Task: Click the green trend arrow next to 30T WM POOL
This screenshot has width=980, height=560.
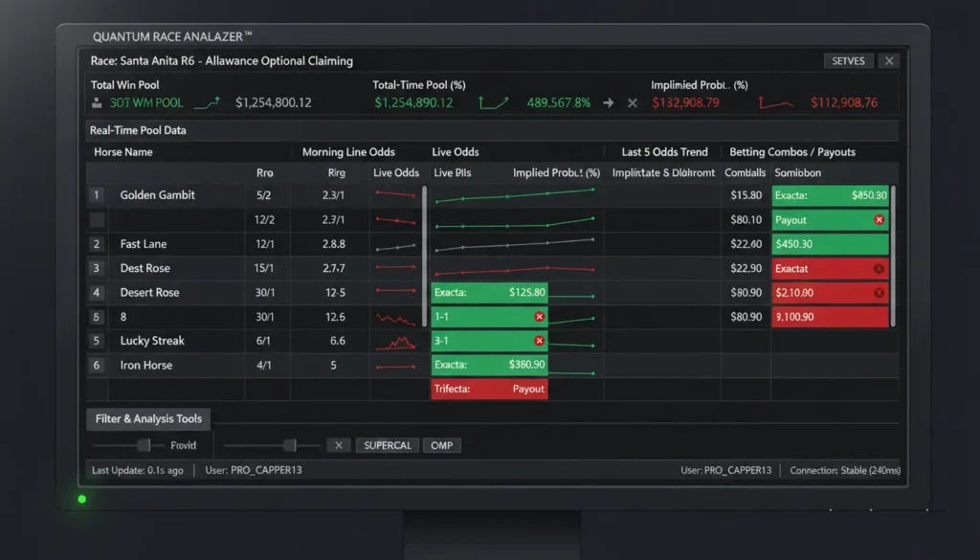Action: (207, 103)
